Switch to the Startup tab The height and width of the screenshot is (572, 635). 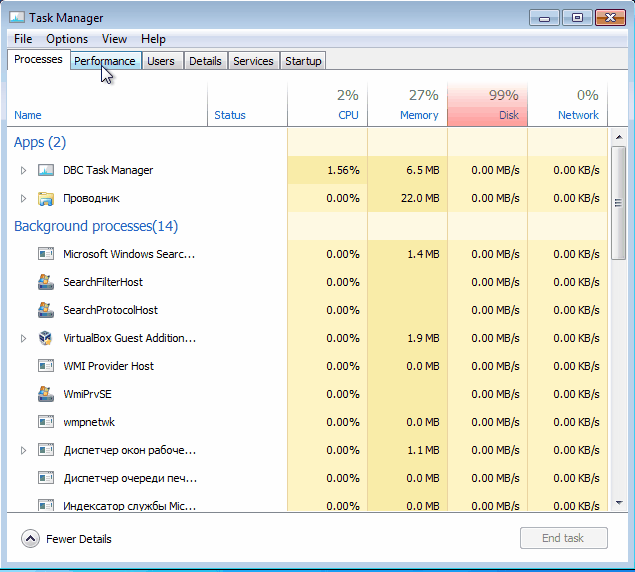[303, 61]
